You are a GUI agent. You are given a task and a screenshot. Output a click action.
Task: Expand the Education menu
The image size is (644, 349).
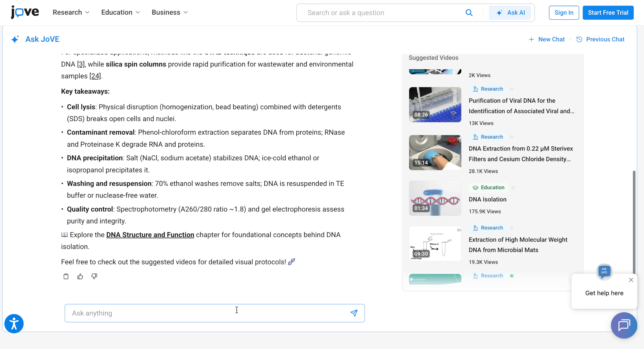pyautogui.click(x=121, y=12)
